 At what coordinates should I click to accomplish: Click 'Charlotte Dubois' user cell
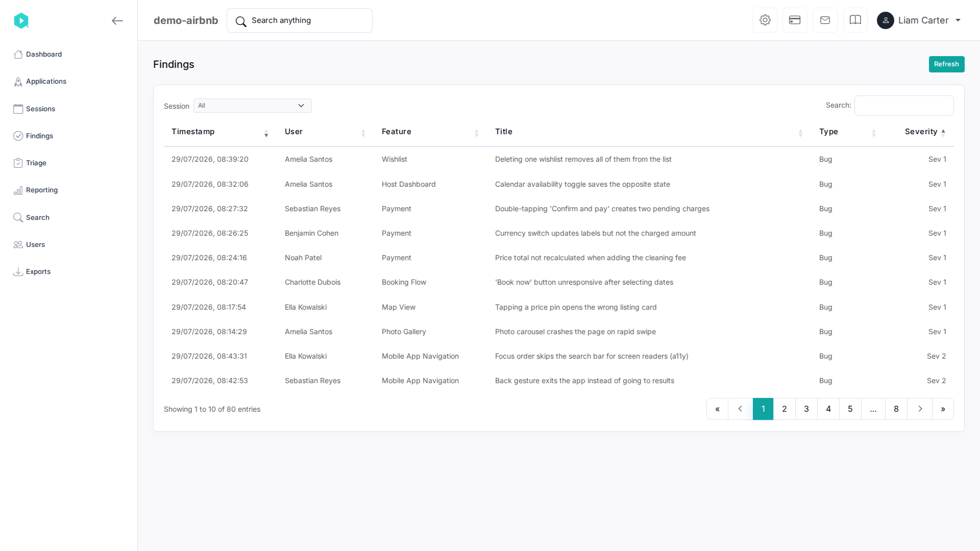pyautogui.click(x=312, y=282)
